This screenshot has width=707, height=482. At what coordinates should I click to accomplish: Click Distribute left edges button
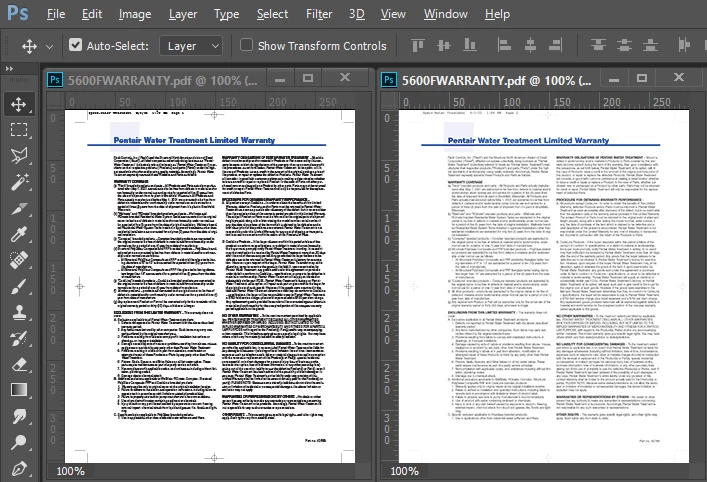(684, 45)
